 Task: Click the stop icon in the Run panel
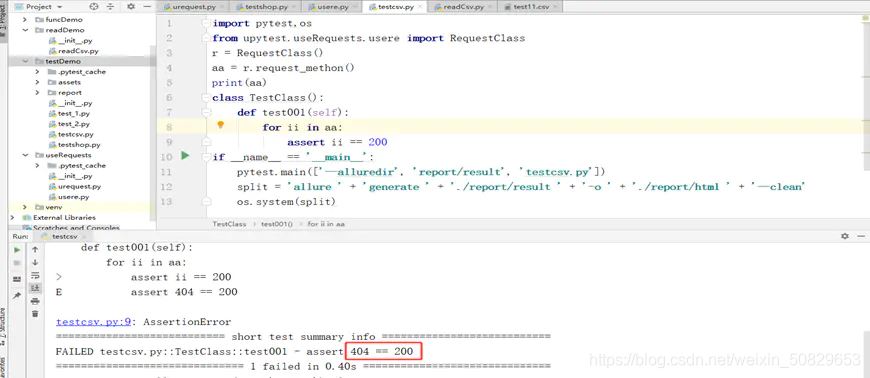coord(17,263)
